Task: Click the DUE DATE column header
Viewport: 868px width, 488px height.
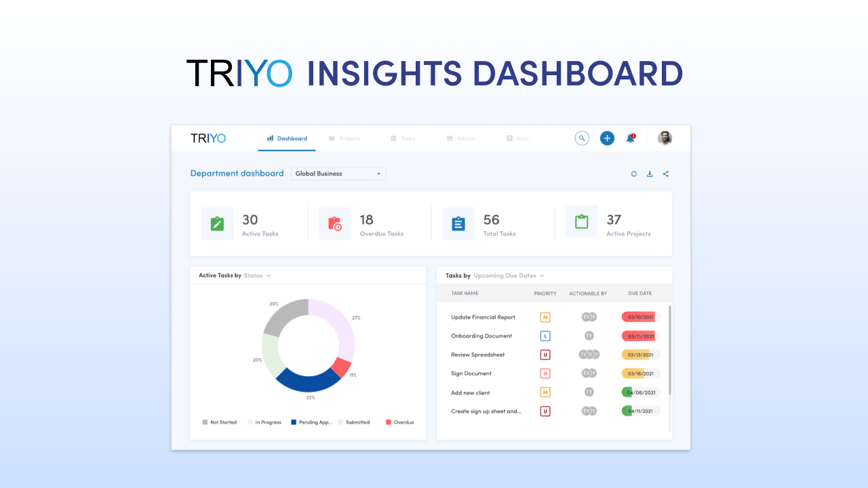Action: pyautogui.click(x=640, y=293)
